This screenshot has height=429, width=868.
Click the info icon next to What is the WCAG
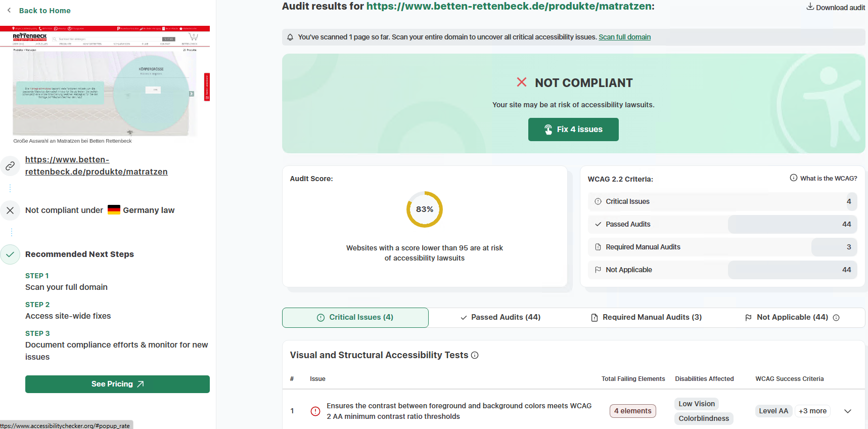(x=794, y=178)
